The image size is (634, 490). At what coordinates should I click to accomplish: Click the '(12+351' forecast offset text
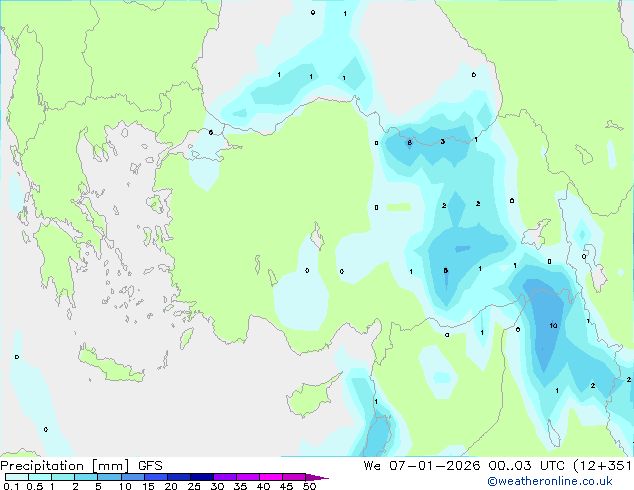[x=602, y=466]
